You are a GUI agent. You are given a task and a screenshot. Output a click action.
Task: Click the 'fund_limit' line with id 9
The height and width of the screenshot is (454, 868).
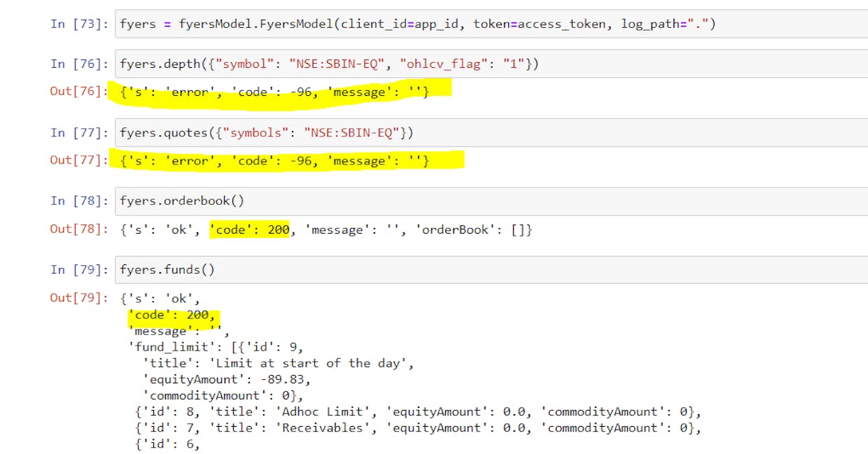click(x=216, y=347)
